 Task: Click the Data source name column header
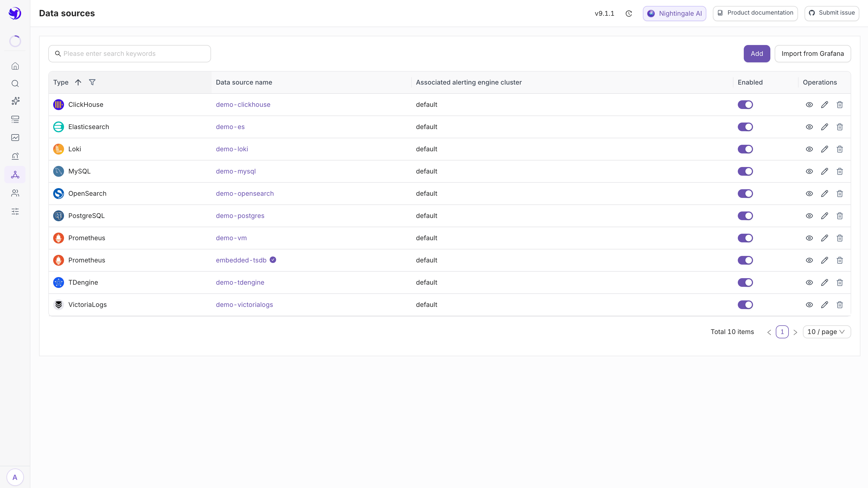point(244,82)
